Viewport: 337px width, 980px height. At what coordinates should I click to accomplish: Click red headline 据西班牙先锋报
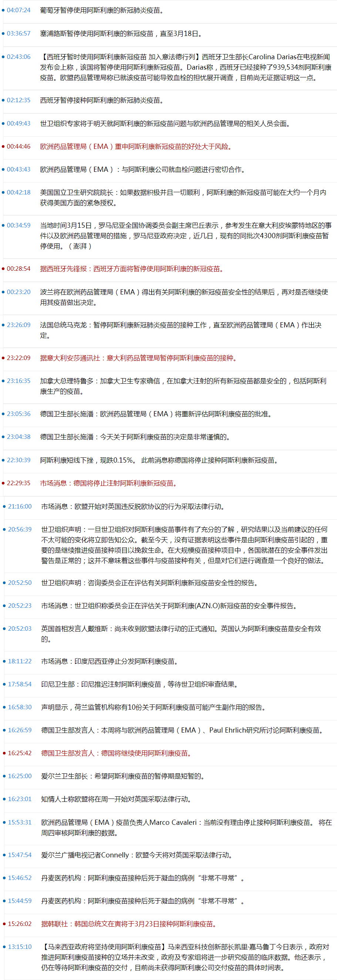pyautogui.click(x=132, y=269)
